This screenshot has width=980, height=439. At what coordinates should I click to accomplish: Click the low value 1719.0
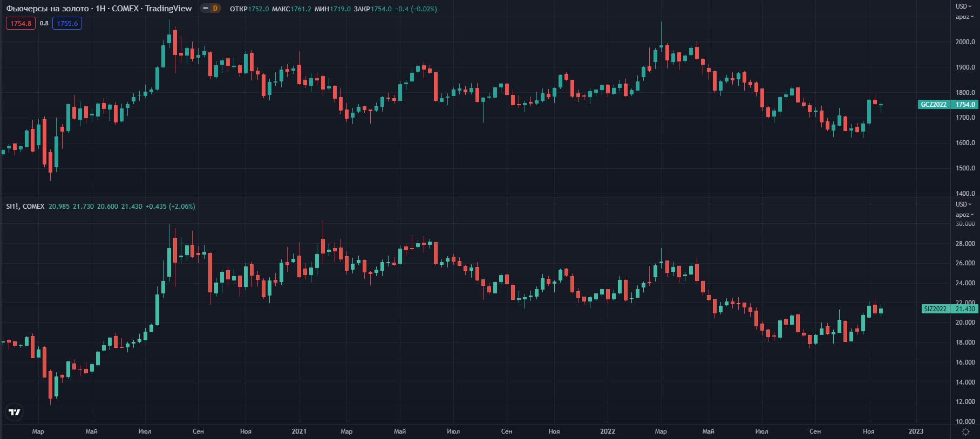(x=341, y=9)
